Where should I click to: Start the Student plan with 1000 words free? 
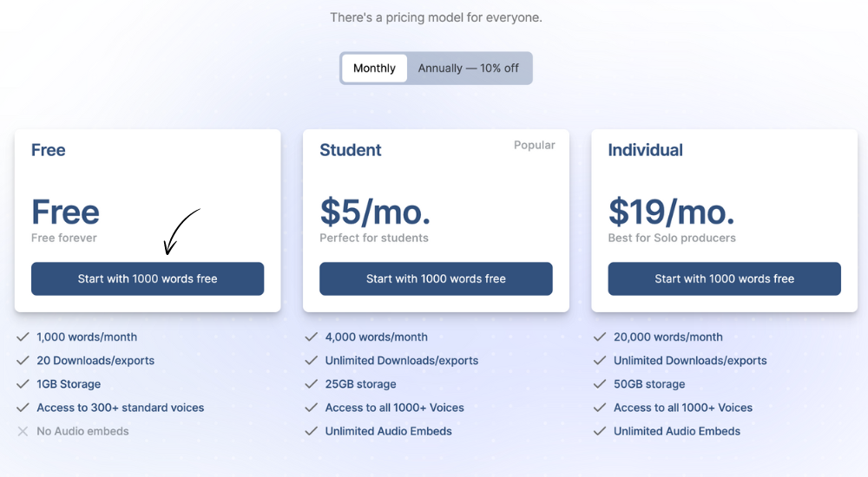[x=436, y=279]
